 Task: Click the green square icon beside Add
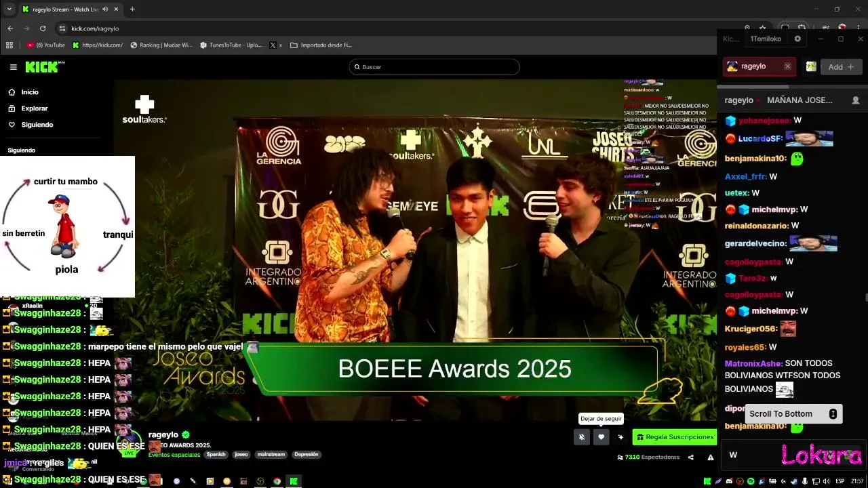[x=811, y=66]
